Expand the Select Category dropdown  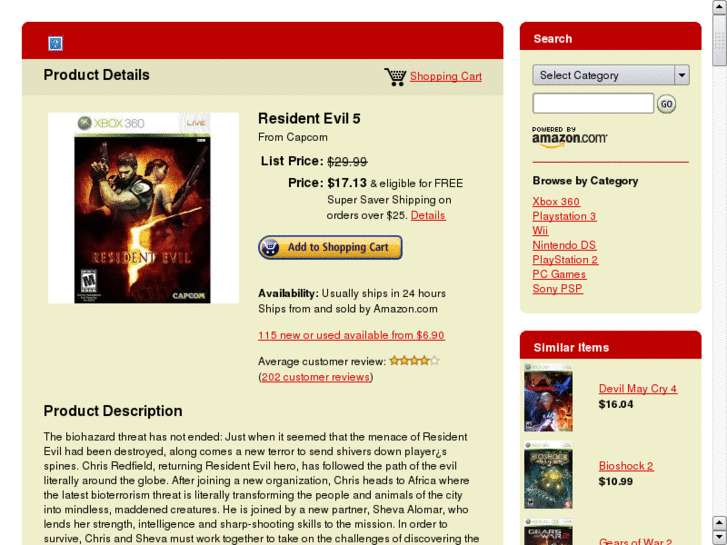pyautogui.click(x=611, y=75)
